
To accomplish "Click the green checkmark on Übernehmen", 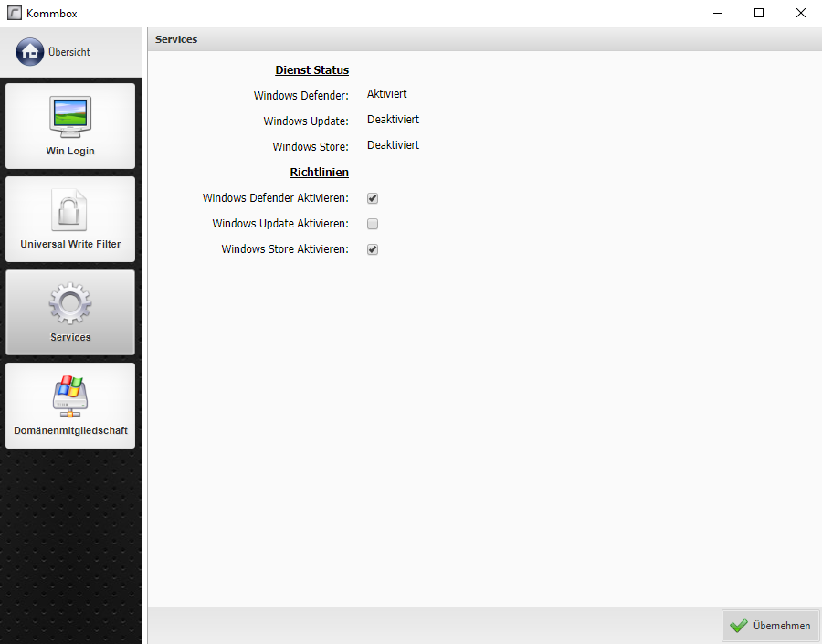I will pyautogui.click(x=739, y=626).
